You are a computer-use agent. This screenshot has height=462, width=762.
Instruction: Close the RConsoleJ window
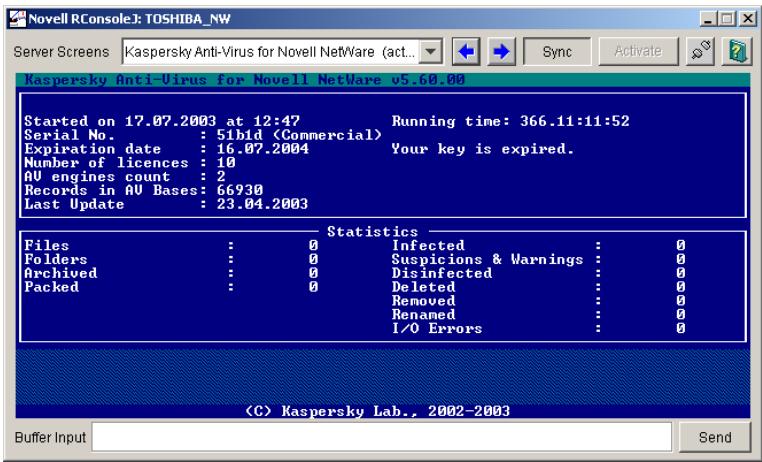pyautogui.click(x=747, y=19)
